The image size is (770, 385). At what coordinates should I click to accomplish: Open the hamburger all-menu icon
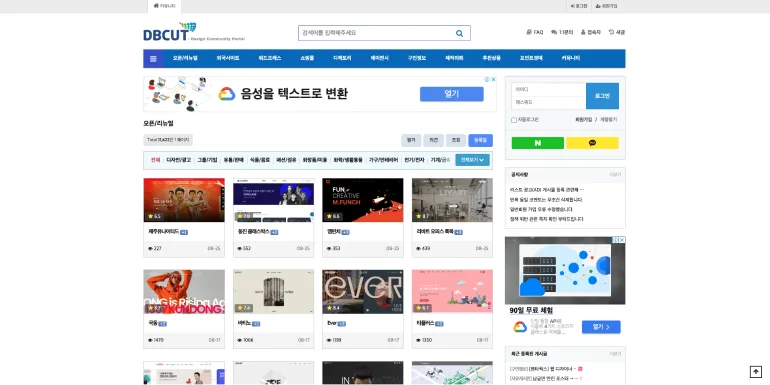click(153, 58)
